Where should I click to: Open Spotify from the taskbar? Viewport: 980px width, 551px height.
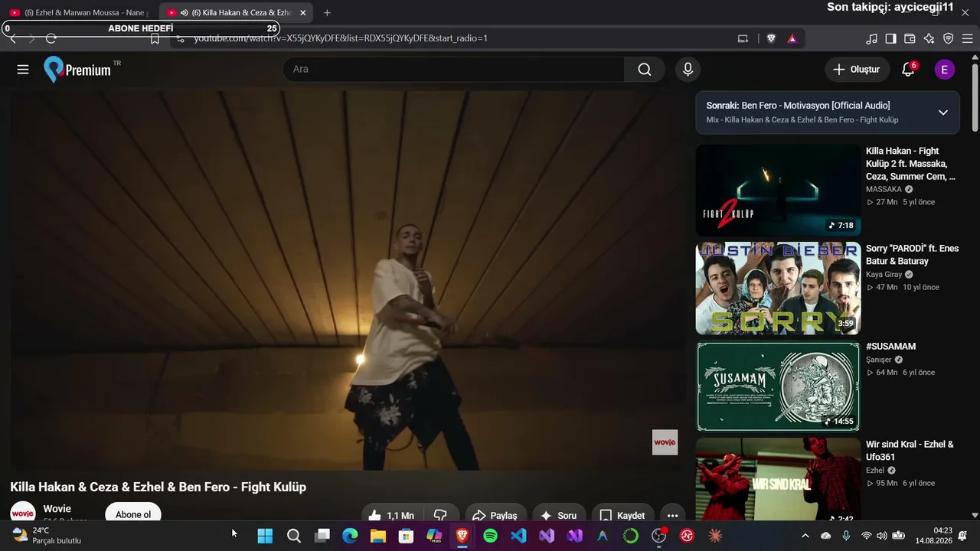coord(490,536)
